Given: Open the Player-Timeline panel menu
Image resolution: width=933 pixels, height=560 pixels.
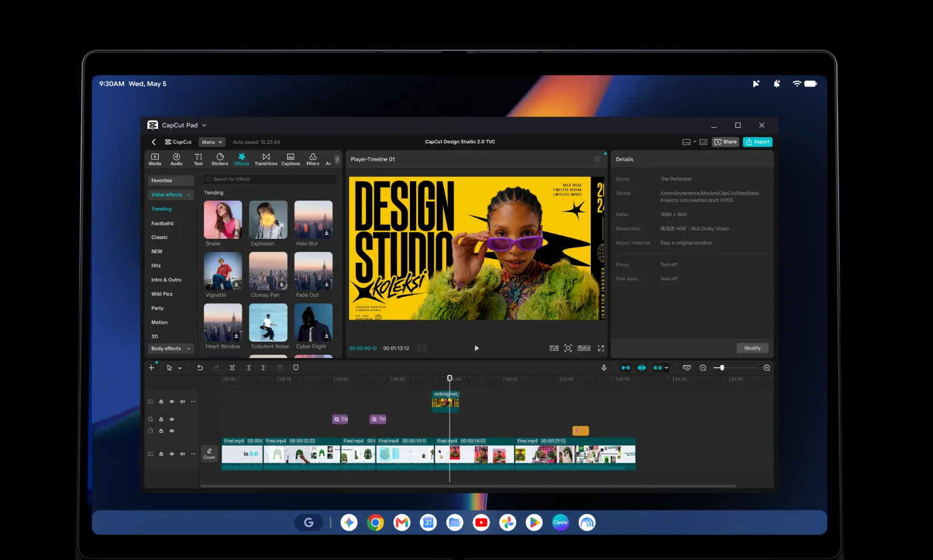Looking at the screenshot, I should [x=598, y=159].
